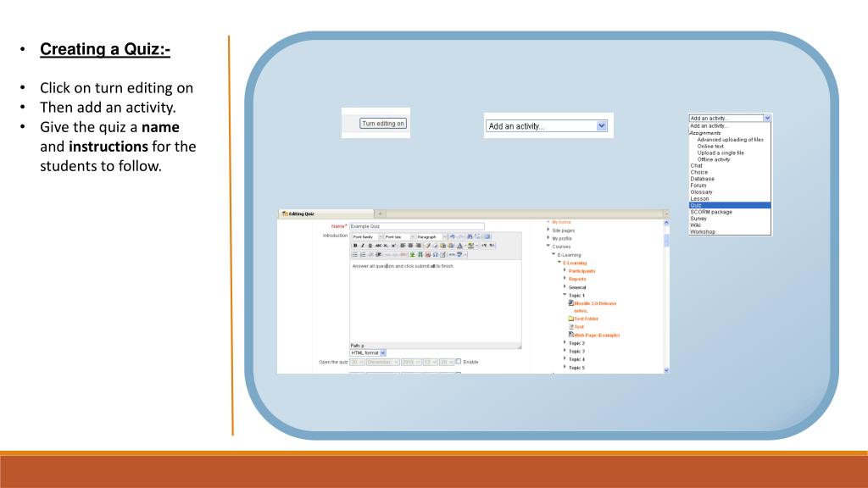Screen dimensions: 868x488
Task: Open the HTML format dropdown
Action: [368, 352]
